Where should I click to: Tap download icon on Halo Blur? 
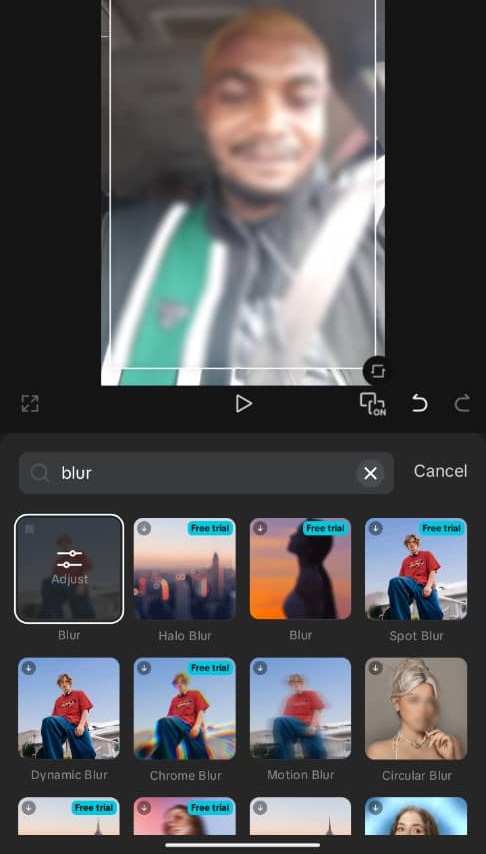[144, 528]
